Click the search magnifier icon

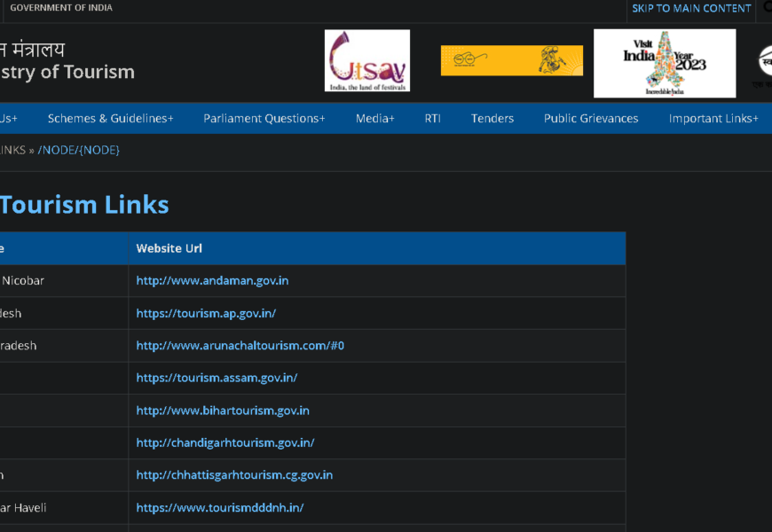(x=767, y=8)
